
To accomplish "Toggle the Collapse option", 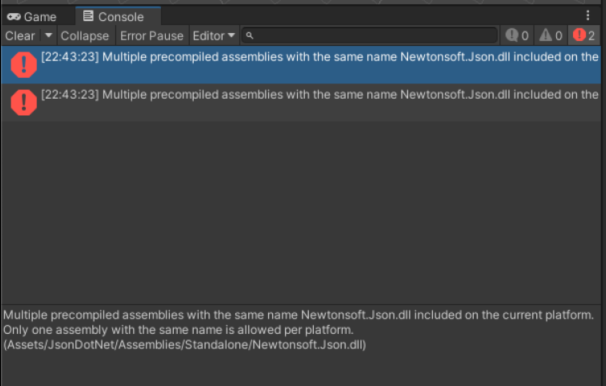I will click(85, 36).
